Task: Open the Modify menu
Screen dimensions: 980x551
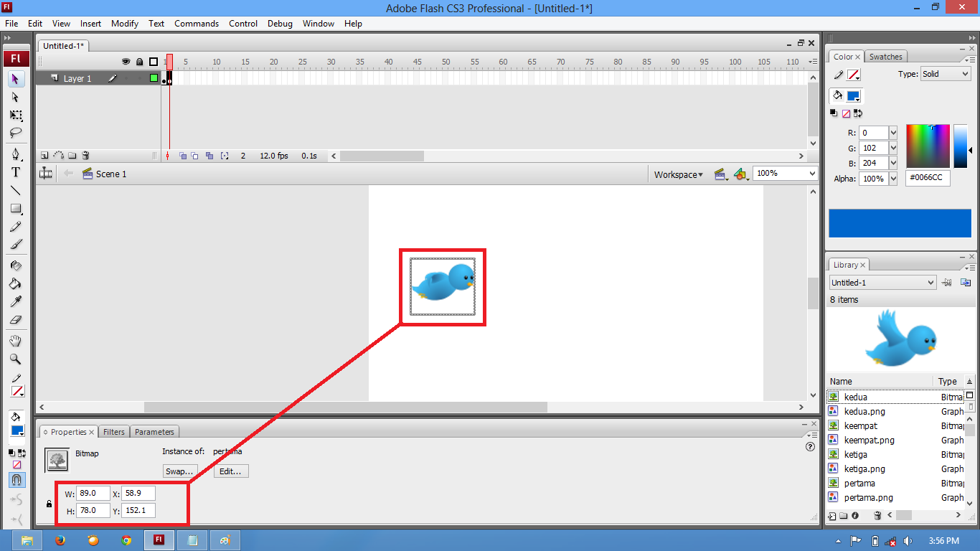Action: tap(124, 24)
